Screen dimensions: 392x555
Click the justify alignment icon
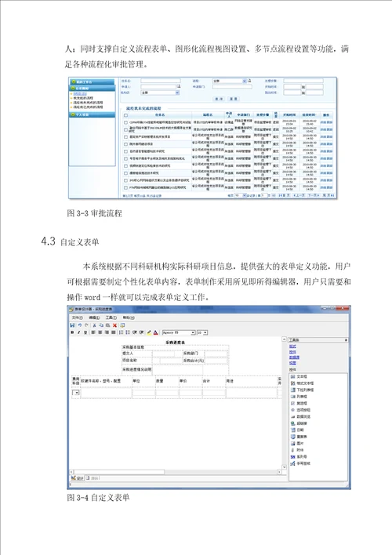click(x=114, y=332)
